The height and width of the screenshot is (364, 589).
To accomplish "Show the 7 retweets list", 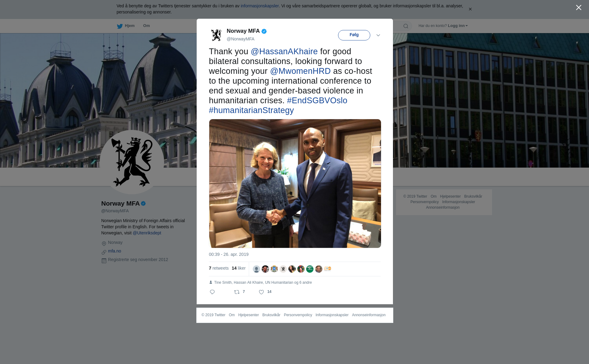I will (219, 268).
